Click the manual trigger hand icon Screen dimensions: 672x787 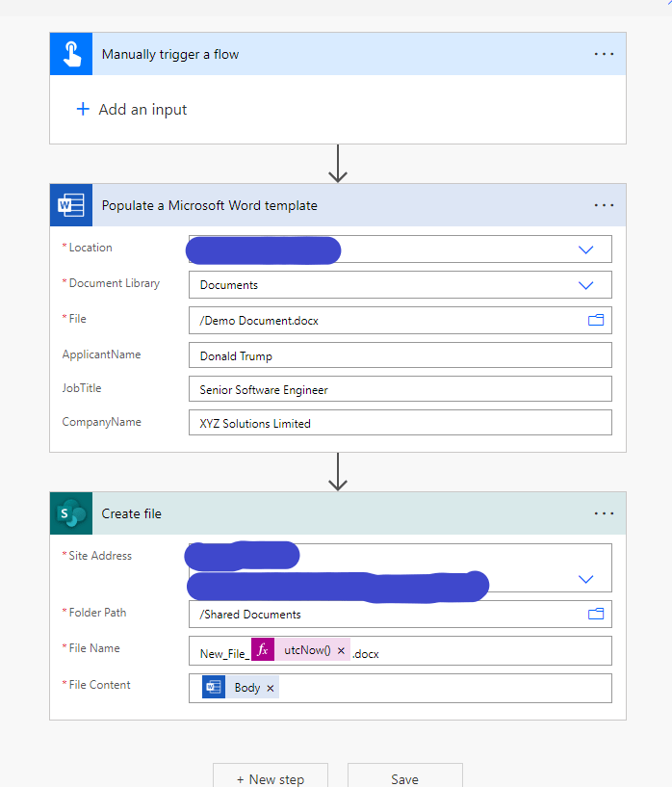[x=71, y=54]
